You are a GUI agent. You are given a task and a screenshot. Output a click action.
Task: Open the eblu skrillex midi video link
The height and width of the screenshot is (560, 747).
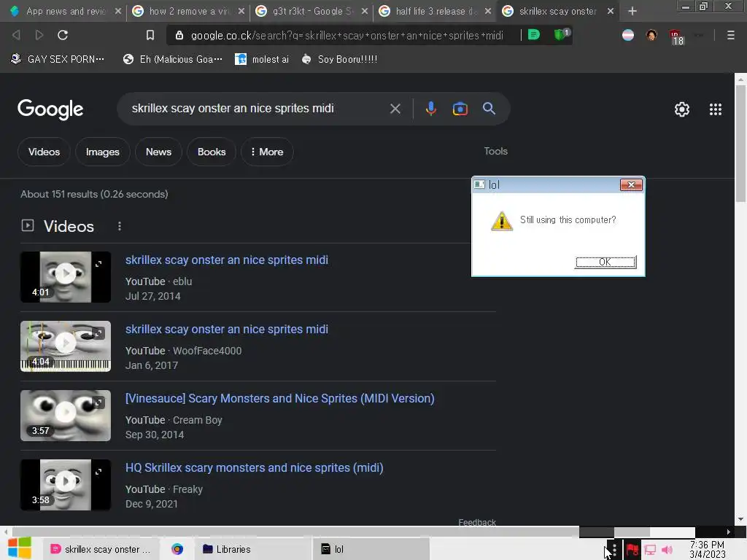227,260
